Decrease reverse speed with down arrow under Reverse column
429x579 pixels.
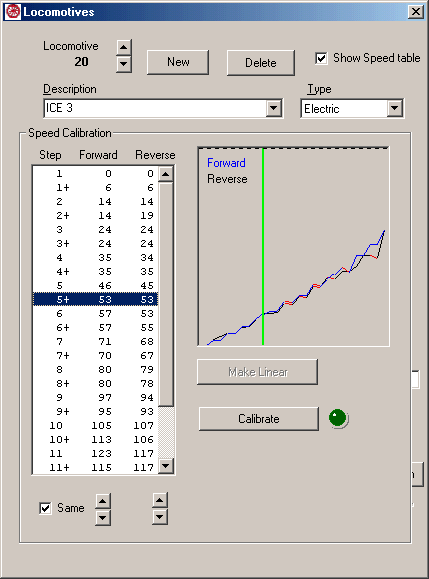coord(159,517)
